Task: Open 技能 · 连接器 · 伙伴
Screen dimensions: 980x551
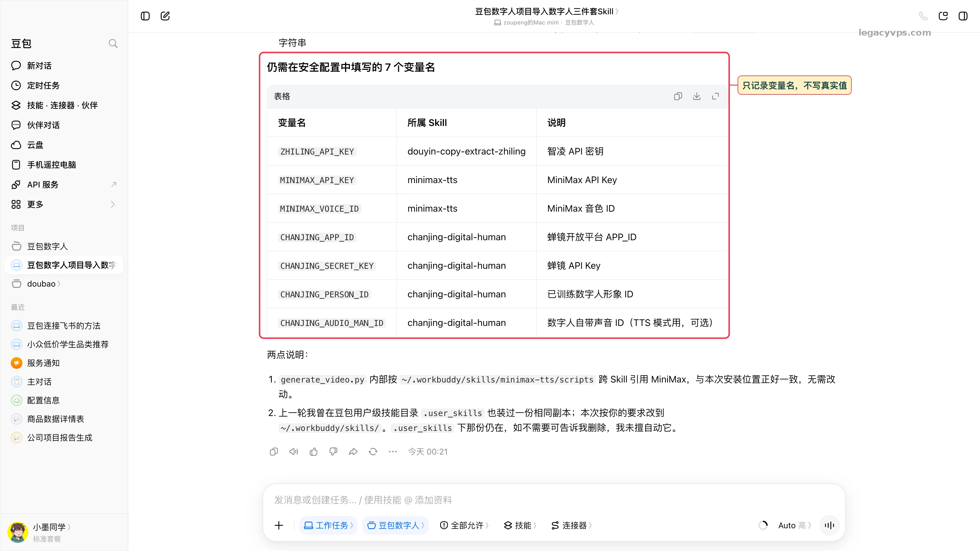Action: (64, 105)
